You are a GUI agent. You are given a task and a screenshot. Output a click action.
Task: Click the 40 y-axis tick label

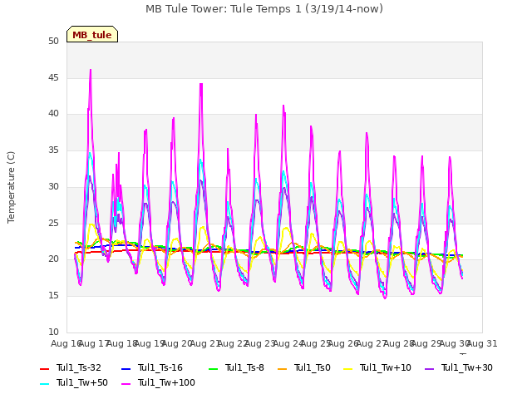click(x=53, y=114)
